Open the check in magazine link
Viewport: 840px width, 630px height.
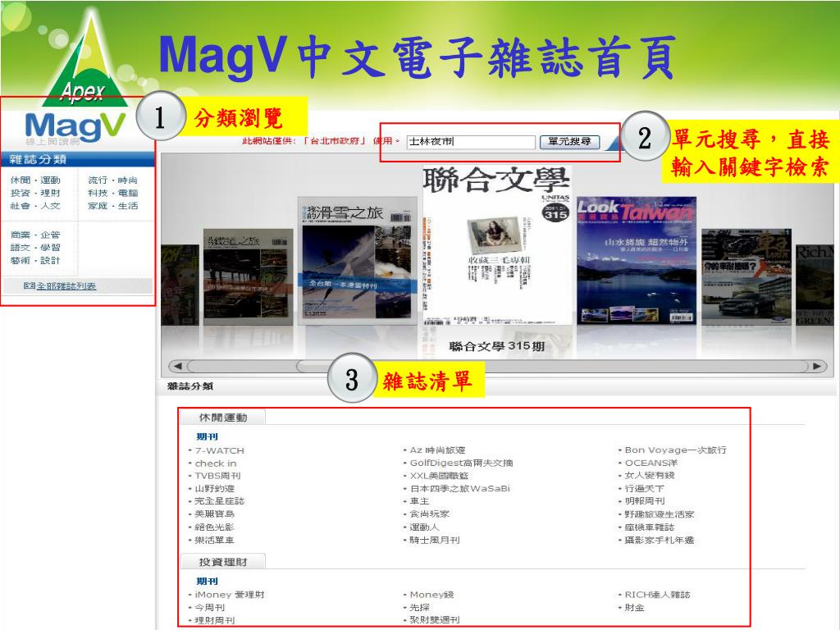click(x=216, y=463)
